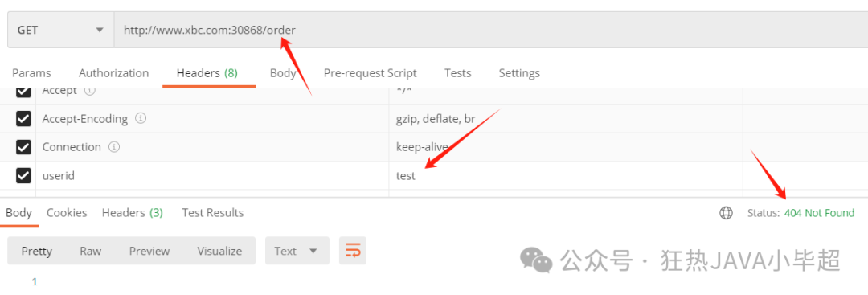Image resolution: width=868 pixels, height=295 pixels.
Task: Select the Raw view button
Action: 90,251
